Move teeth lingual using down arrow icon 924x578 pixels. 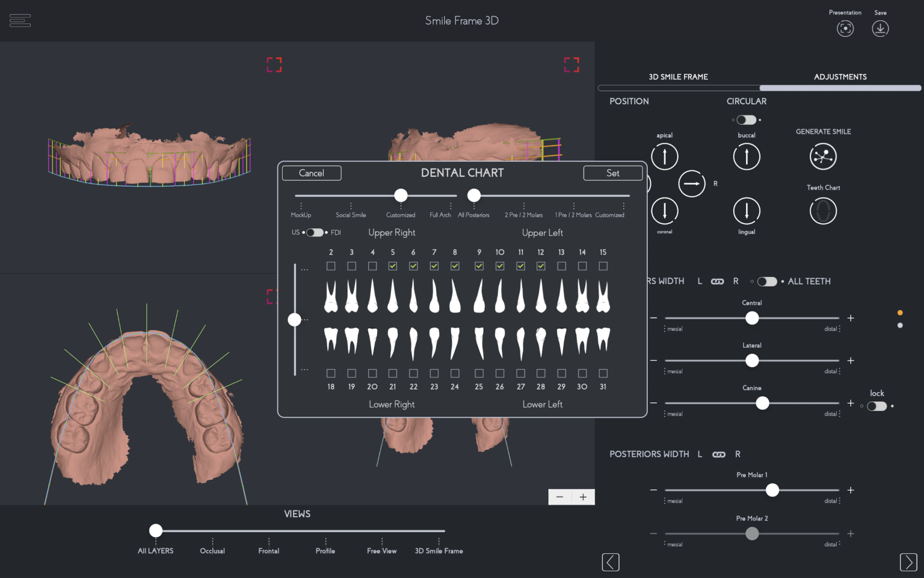[x=747, y=212]
